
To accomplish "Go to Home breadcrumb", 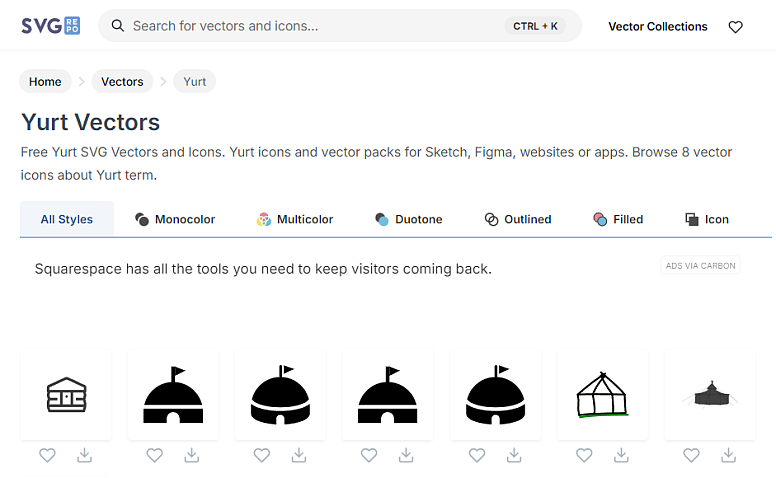I will (45, 82).
